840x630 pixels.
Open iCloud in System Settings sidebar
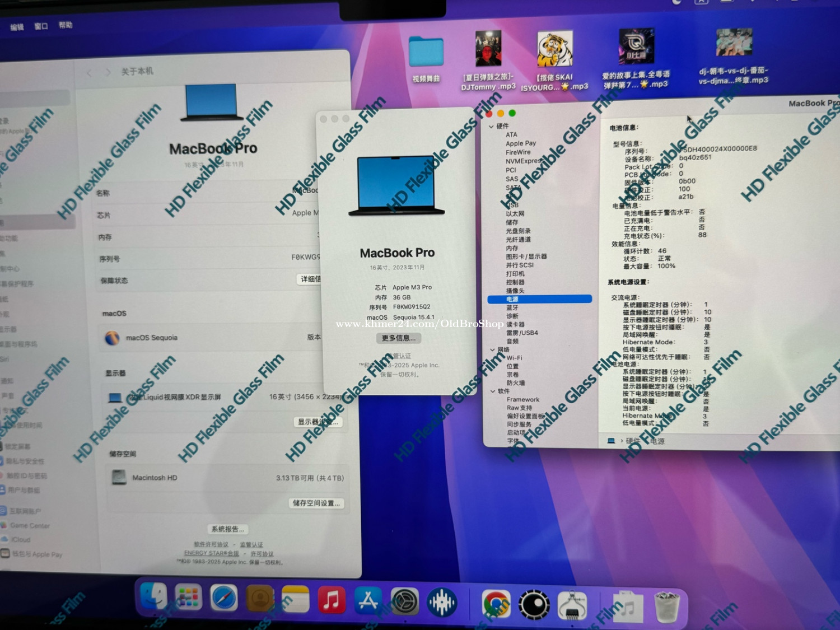(16, 540)
